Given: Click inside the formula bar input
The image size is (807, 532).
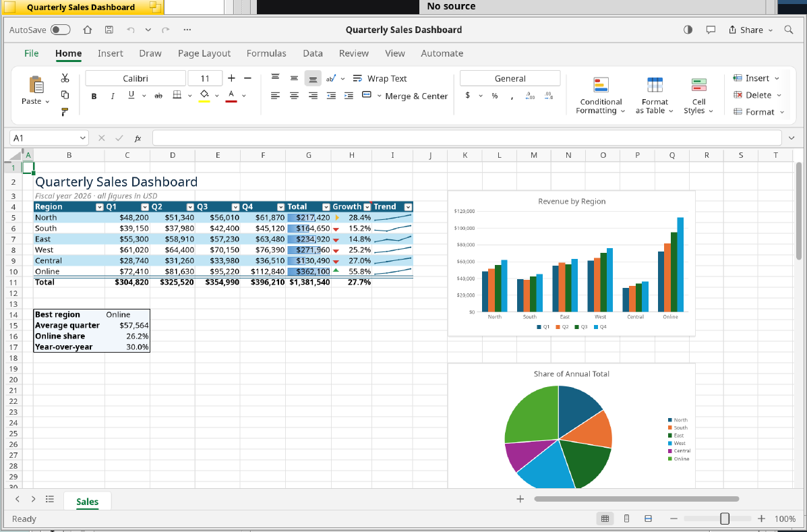Looking at the screenshot, I should (x=467, y=138).
